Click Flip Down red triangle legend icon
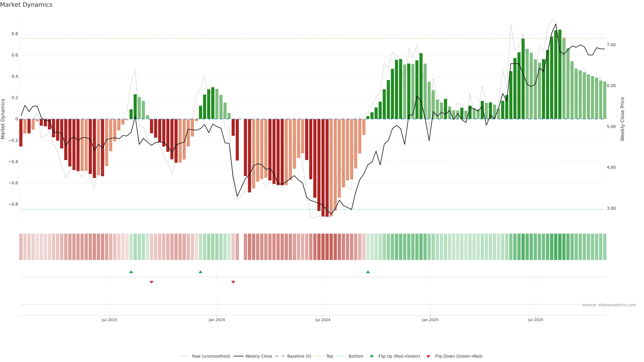The image size is (644, 362). [x=428, y=356]
